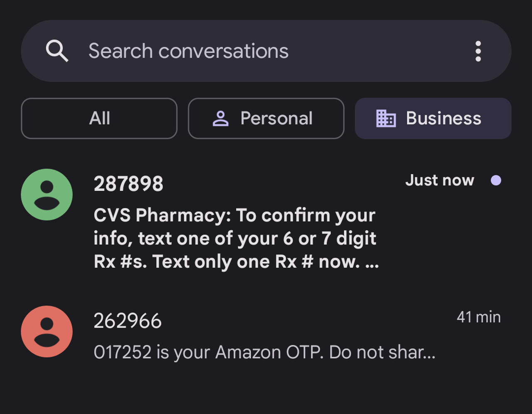Click the building icon in Business chip
This screenshot has width=532, height=414.
click(386, 119)
